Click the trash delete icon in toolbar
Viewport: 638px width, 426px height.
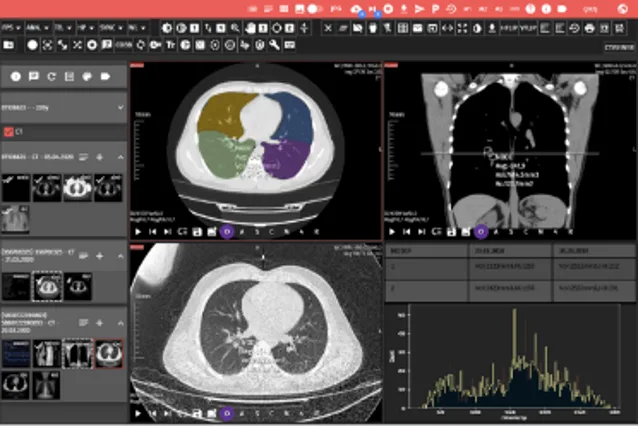point(373,27)
